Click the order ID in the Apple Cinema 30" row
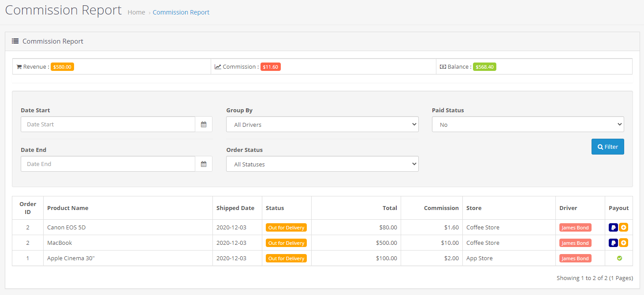 point(28,258)
